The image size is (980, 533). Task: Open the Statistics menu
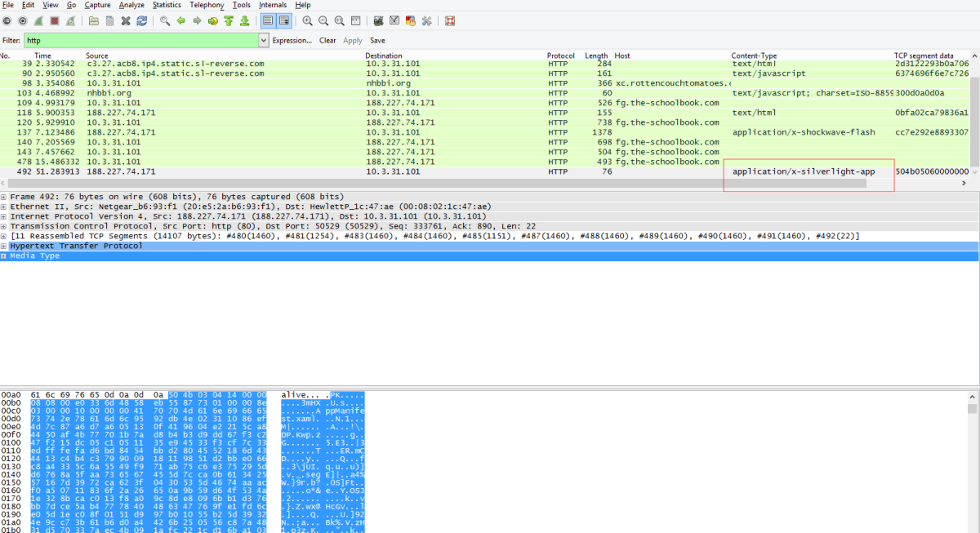point(167,4)
